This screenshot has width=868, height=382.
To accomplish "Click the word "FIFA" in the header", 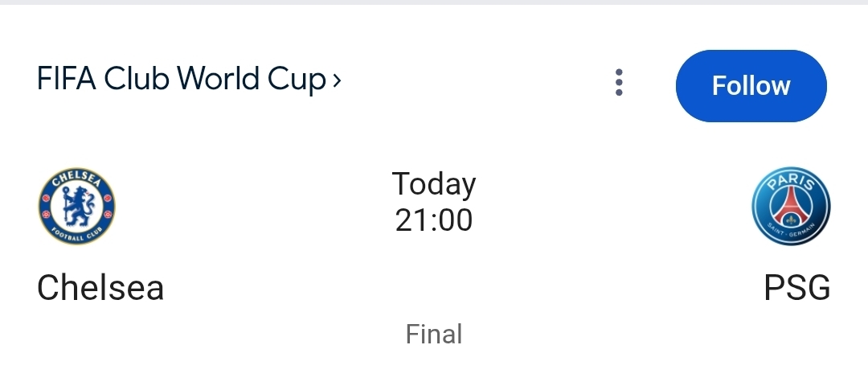I will 68,79.
